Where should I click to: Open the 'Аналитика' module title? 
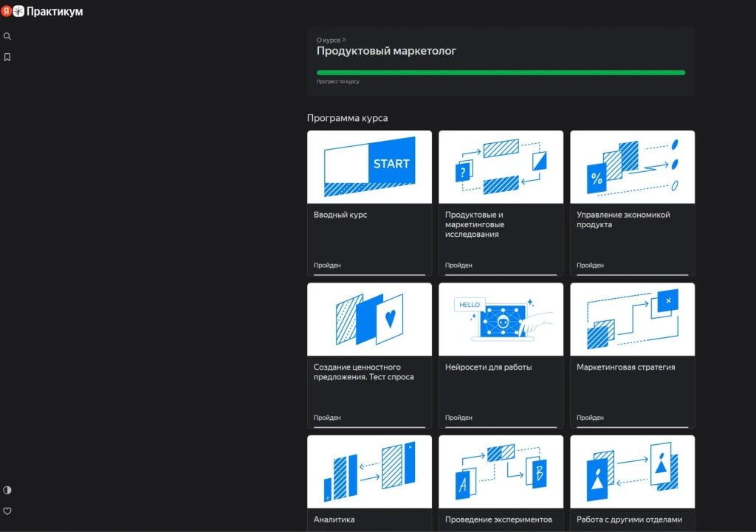click(334, 519)
